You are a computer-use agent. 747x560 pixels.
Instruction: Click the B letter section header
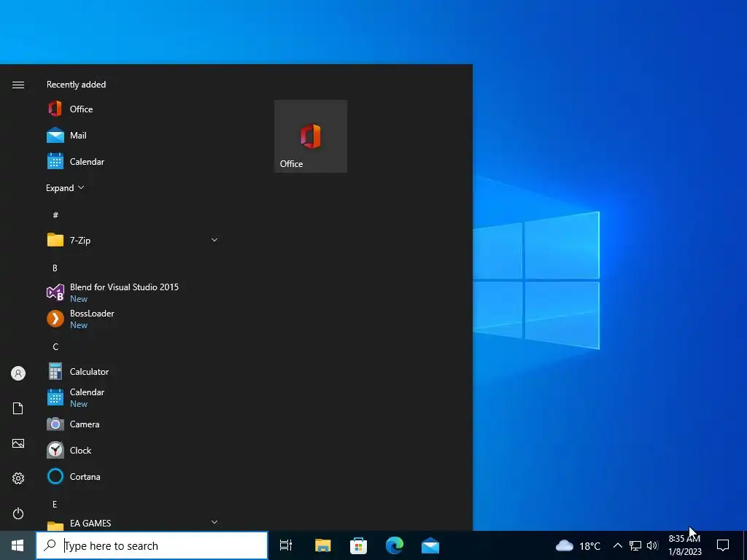(x=55, y=268)
